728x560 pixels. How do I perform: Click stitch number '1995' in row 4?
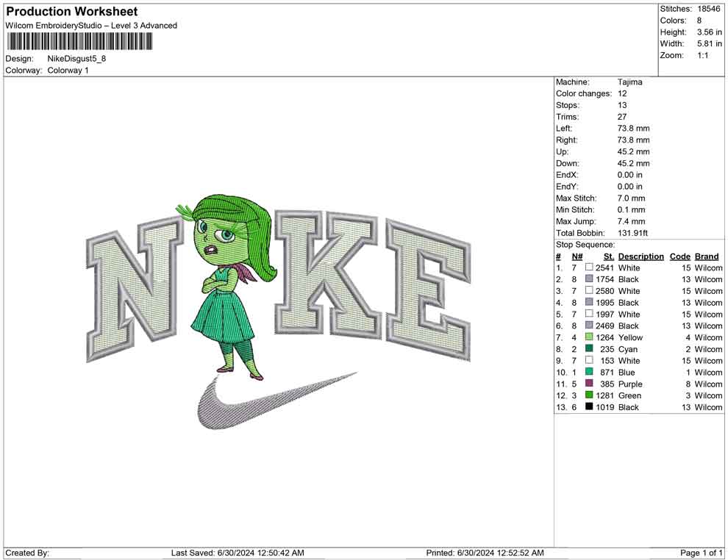click(604, 303)
